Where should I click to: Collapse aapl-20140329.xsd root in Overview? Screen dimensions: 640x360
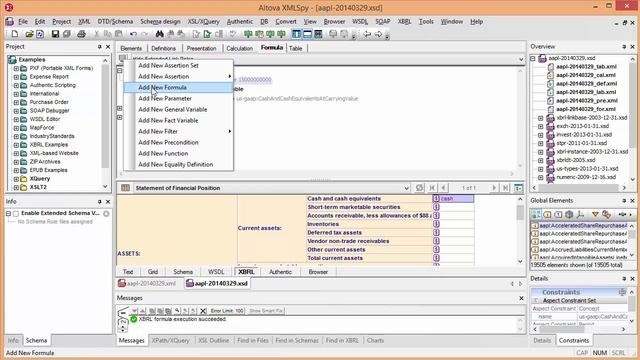(533, 58)
